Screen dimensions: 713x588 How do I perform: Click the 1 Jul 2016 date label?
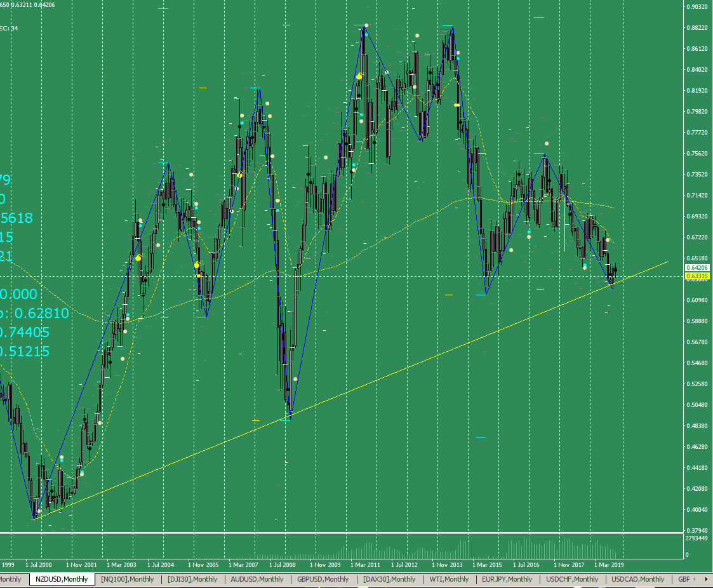tap(526, 565)
